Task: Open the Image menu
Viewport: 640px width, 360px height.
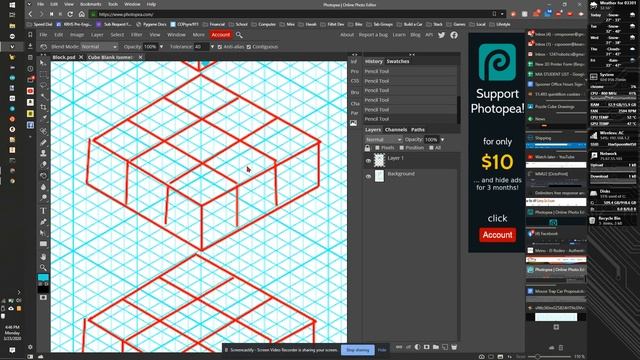Action: pos(77,35)
